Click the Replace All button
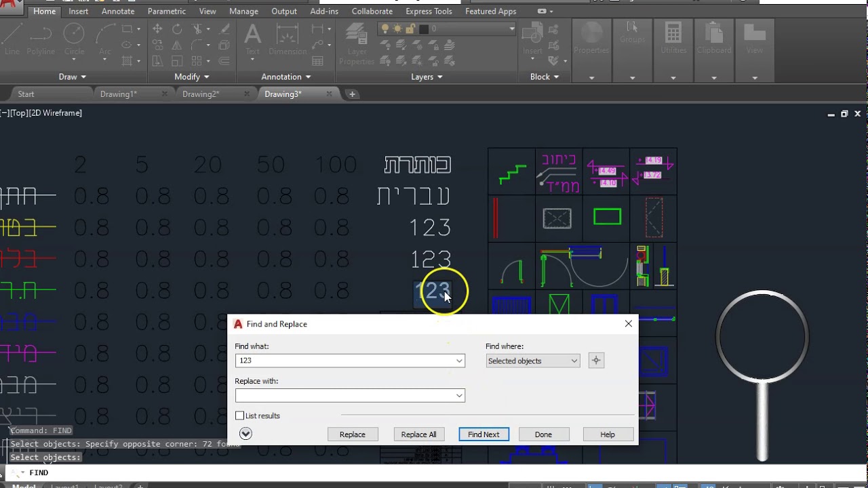 (x=419, y=434)
